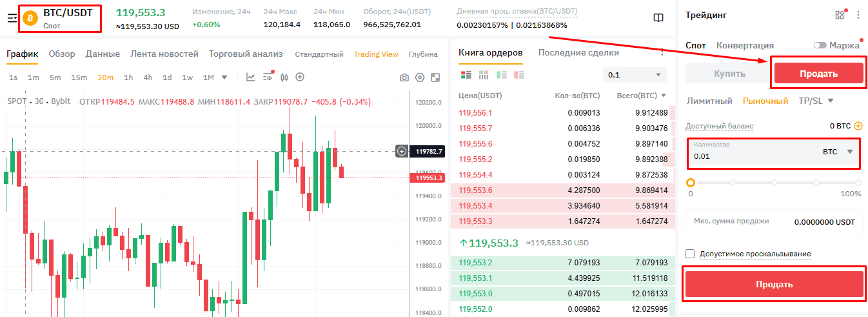
Task: Open the Всего(BTC) column dropdown arrow
Action: point(662,96)
